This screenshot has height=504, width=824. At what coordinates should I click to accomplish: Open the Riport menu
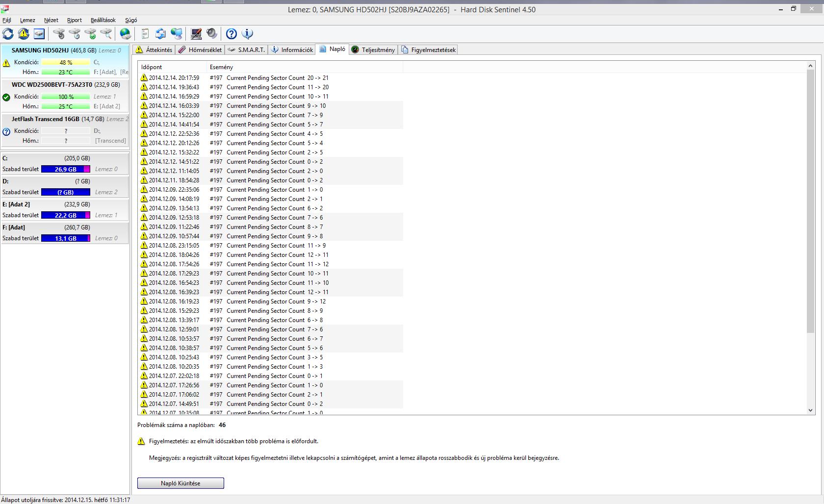(75, 20)
